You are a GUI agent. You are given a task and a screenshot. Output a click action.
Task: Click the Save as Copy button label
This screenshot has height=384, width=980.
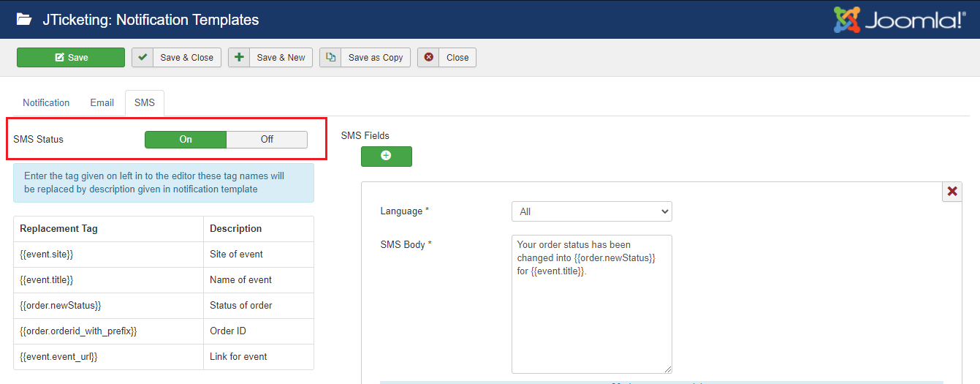coord(376,58)
